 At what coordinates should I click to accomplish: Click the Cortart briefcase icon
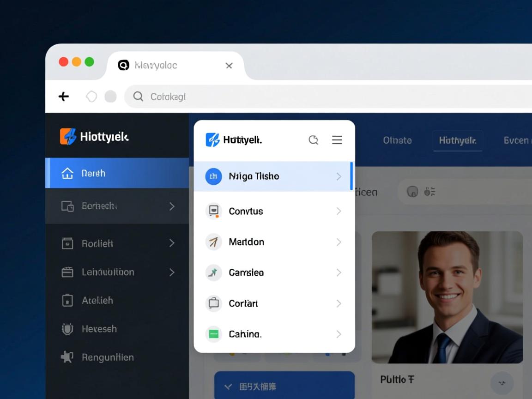coord(213,303)
